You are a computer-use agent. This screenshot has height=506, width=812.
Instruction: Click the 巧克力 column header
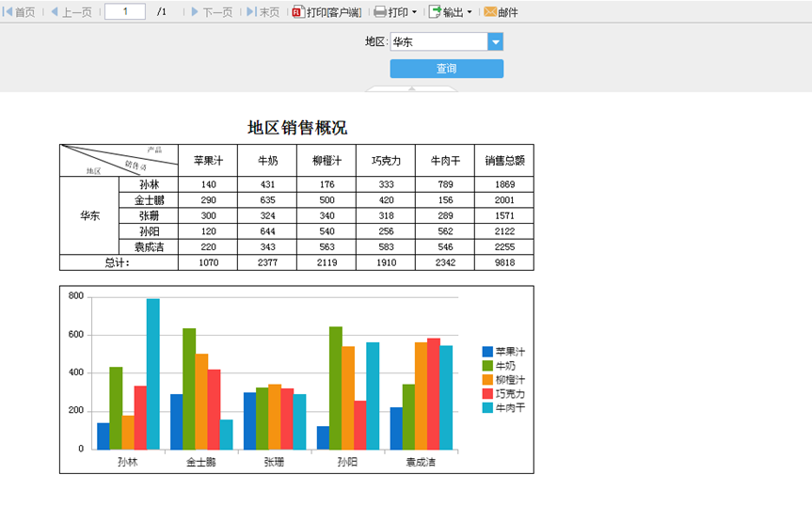click(386, 161)
